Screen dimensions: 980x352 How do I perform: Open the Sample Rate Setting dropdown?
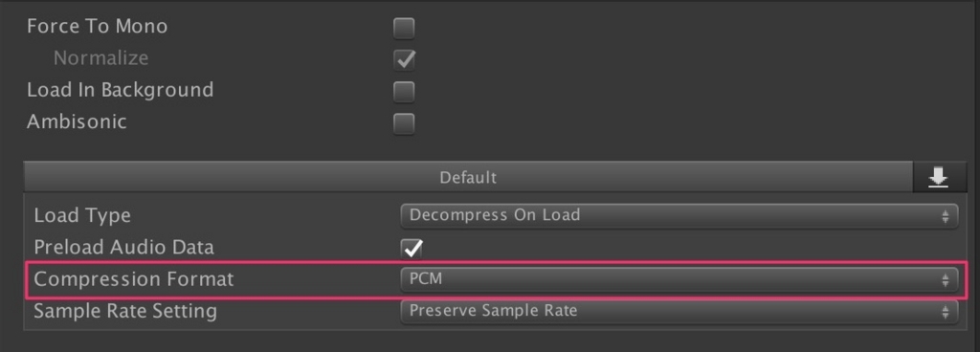[x=679, y=311]
